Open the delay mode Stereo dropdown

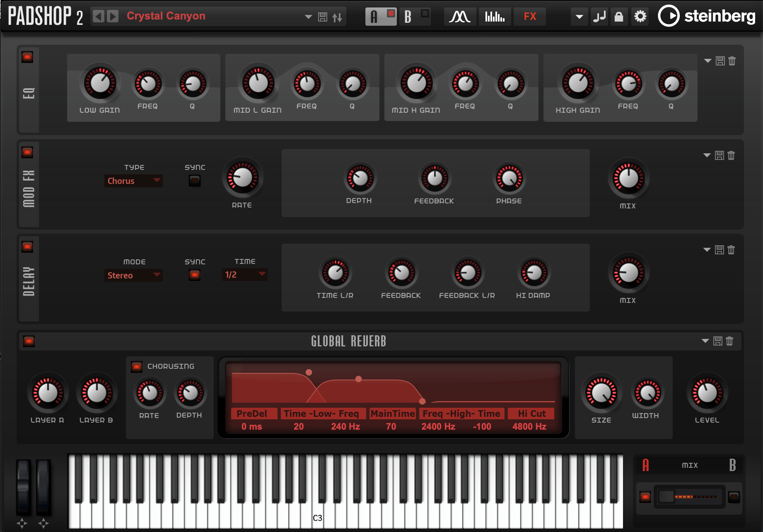(133, 275)
